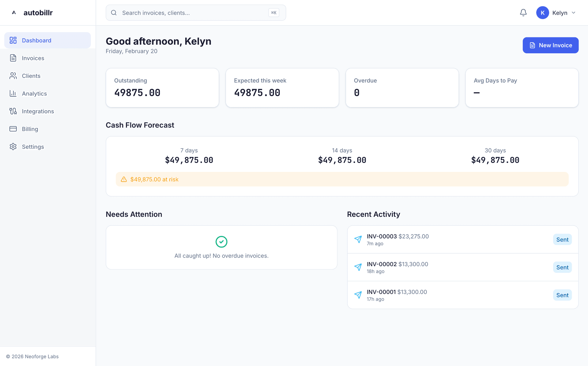Click the New Invoice button
The width and height of the screenshot is (588, 366).
(550, 45)
